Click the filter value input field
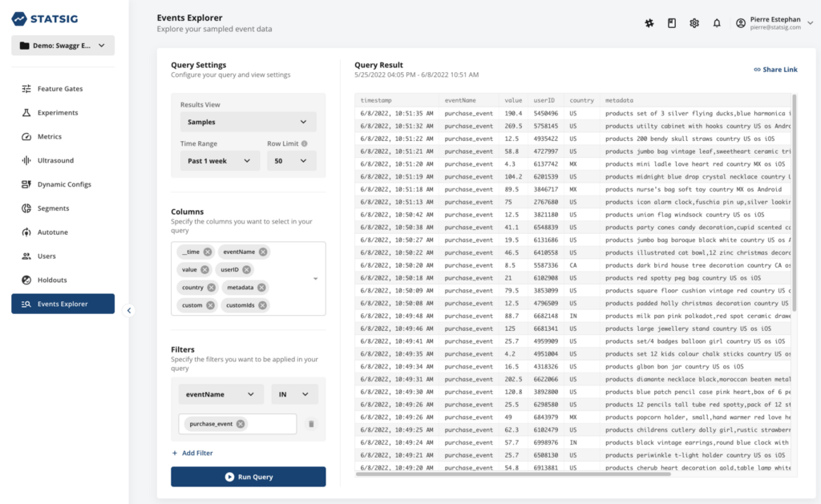This screenshot has width=821, height=504. [237, 424]
